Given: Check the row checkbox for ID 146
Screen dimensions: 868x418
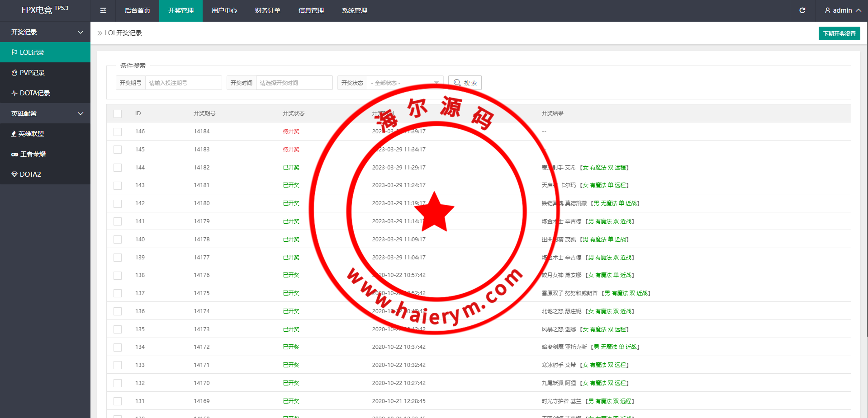Looking at the screenshot, I should 118,132.
